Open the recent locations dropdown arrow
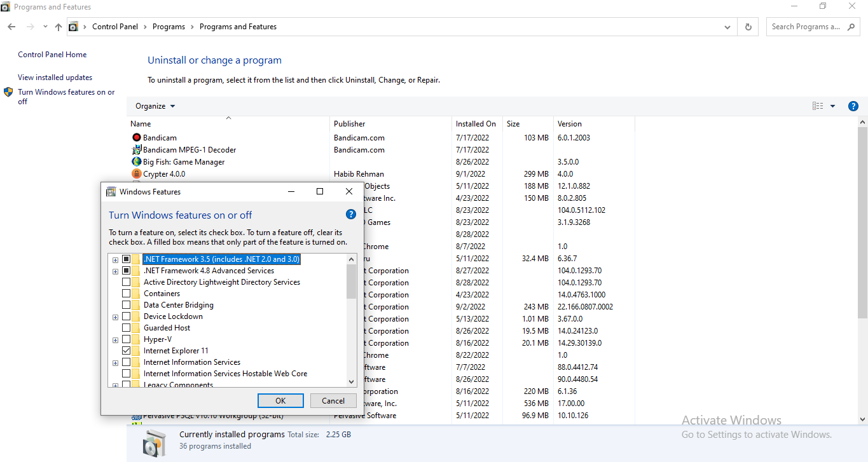868x462 pixels. [45, 27]
